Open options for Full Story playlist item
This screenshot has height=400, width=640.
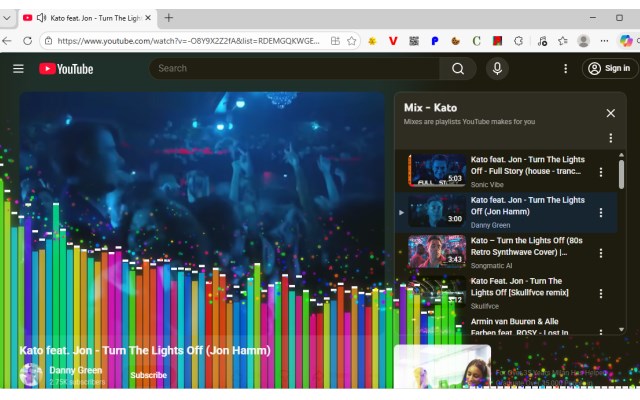click(601, 172)
